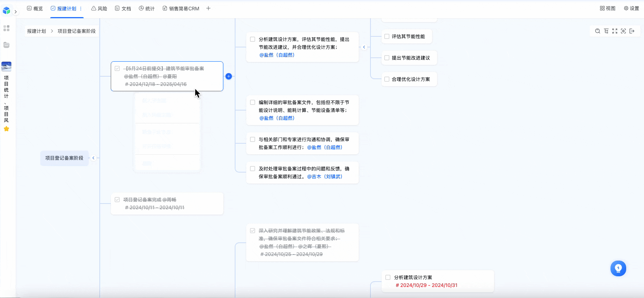The image size is (644, 298).
Task: Click the blue plus add-child node button
Action: tap(229, 76)
